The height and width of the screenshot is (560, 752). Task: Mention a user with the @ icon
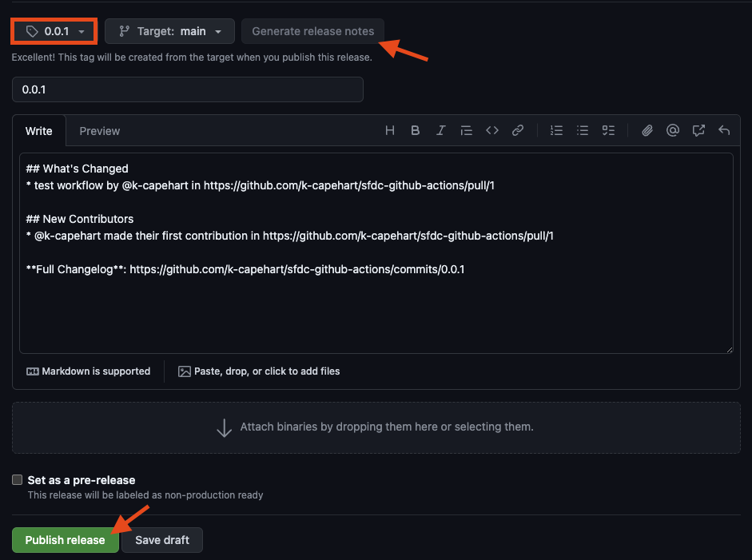673,130
